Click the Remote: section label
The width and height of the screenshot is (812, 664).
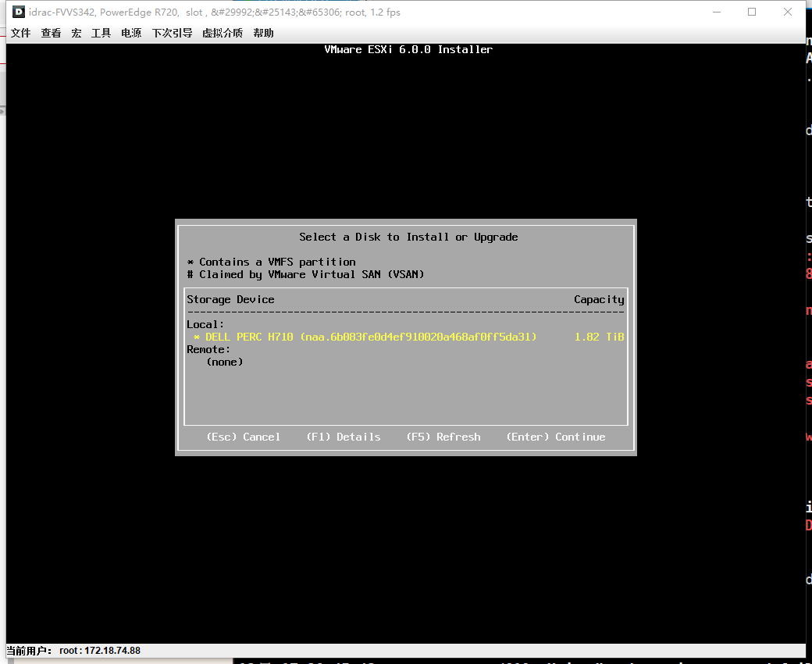coord(208,350)
